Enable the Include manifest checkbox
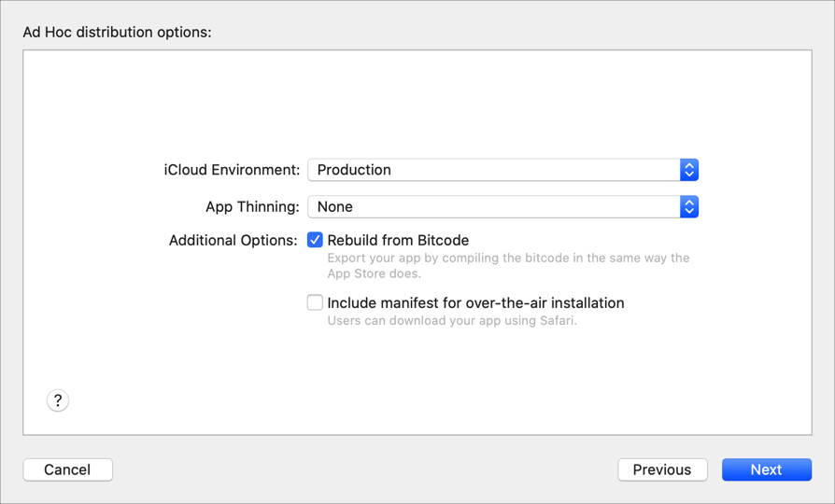The width and height of the screenshot is (835, 504). point(315,302)
